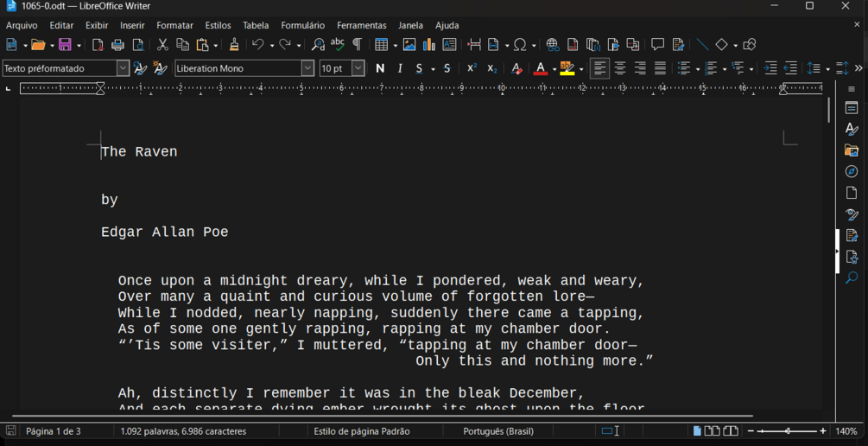Apply yellow highlighting color
This screenshot has height=446, width=868.
[567, 68]
